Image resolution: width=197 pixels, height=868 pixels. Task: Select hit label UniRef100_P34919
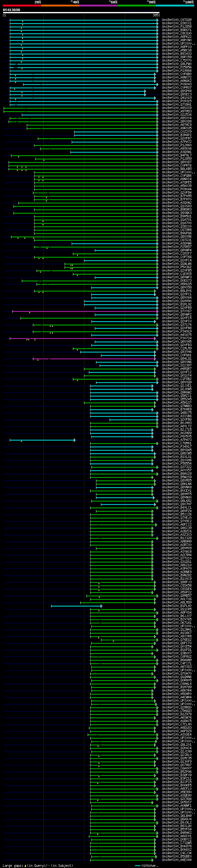pyautogui.click(x=177, y=332)
